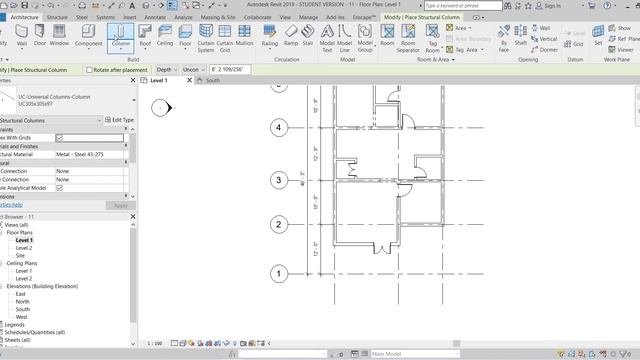Close the Project Browser panel
This screenshot has width=640, height=360.
[133, 216]
